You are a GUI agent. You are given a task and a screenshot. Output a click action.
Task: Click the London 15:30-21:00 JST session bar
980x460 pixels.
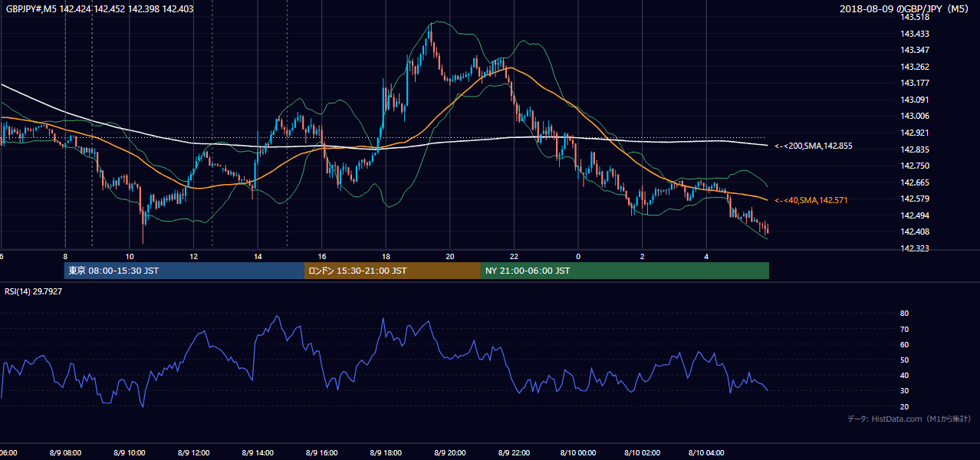(393, 271)
